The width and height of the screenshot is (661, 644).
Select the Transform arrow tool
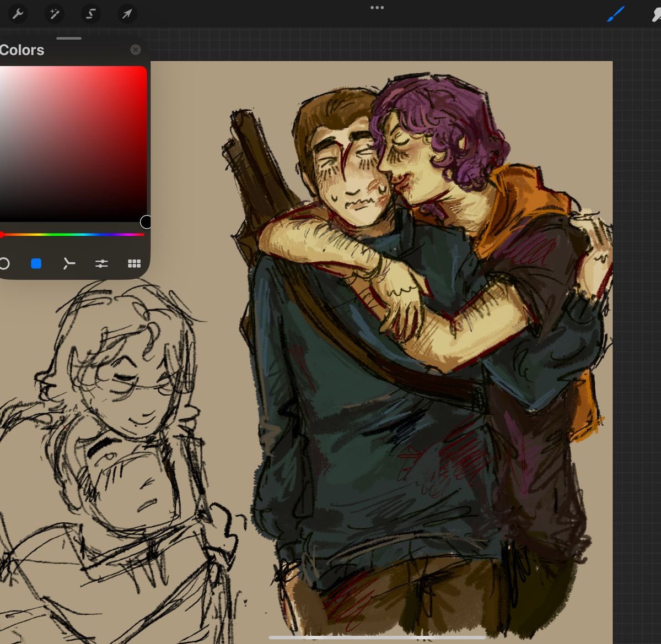click(x=127, y=14)
